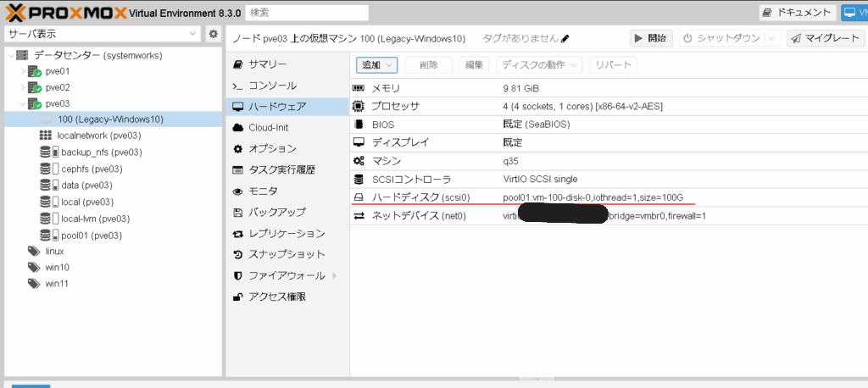Collapse the データセンター tree node
Viewport: 868px width, 388px height.
[x=12, y=56]
